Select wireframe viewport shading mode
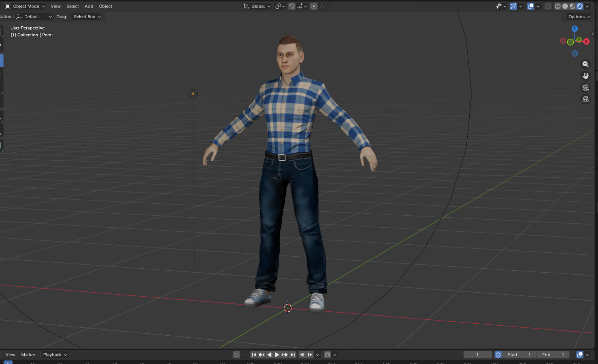598x364 pixels. point(557,6)
